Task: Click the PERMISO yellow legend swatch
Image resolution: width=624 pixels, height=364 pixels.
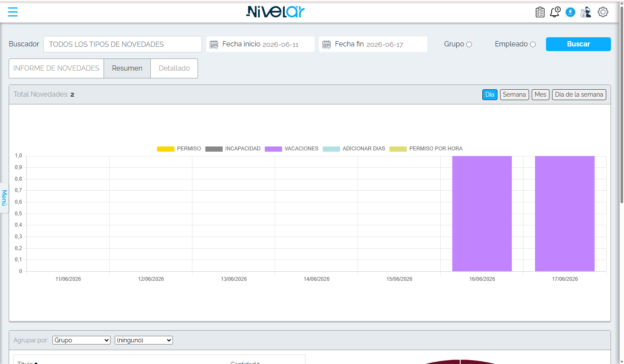Action: pos(166,149)
